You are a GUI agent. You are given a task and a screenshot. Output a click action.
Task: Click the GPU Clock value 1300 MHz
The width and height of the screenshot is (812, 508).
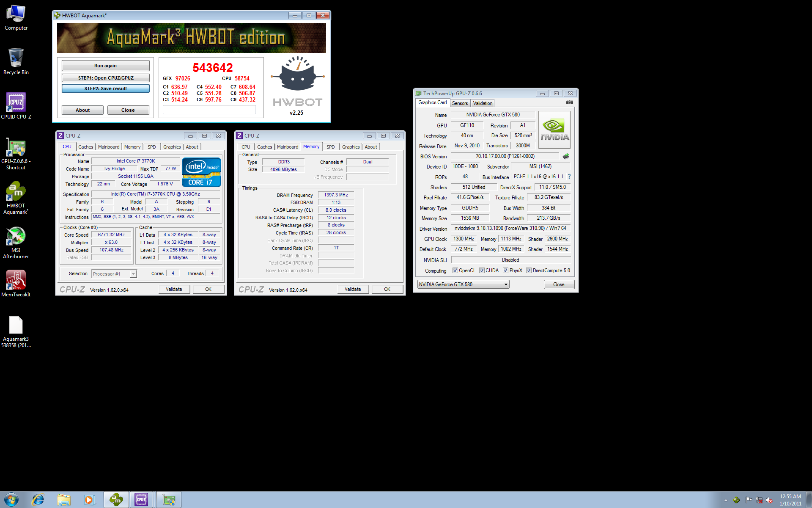(464, 239)
